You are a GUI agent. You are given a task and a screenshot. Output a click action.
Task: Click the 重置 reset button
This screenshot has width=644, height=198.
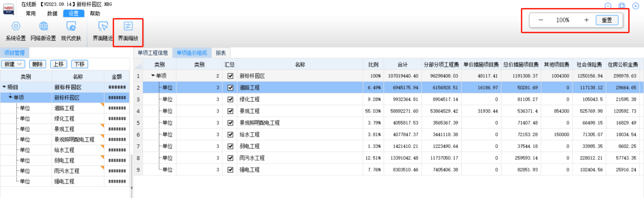(x=607, y=20)
